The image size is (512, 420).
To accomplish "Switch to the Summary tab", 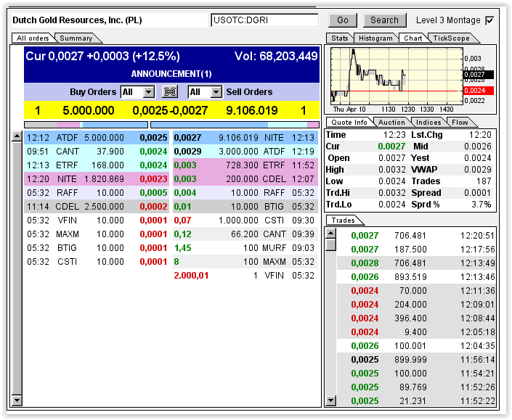I will [76, 38].
